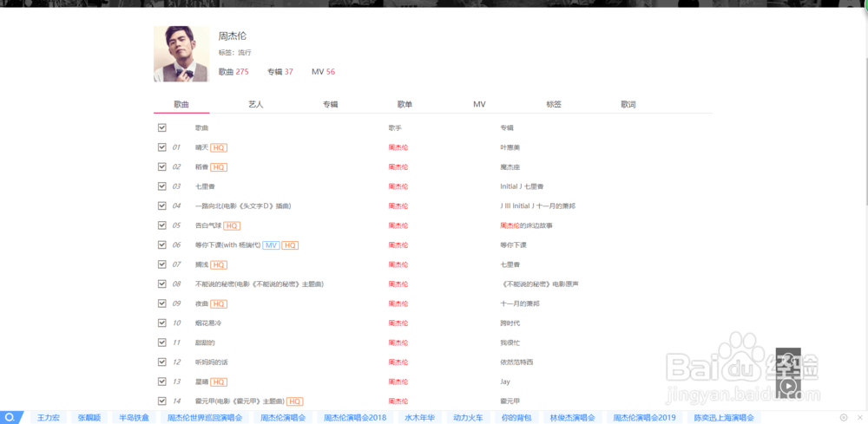Click the 周杰伦演唱会2018 suggestion tag
This screenshot has height=424, width=868.
(x=355, y=418)
